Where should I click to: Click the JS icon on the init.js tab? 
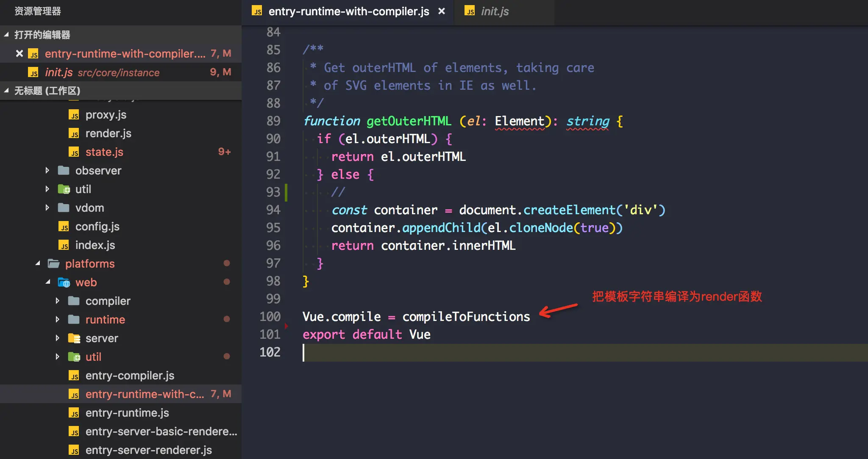coord(470,11)
